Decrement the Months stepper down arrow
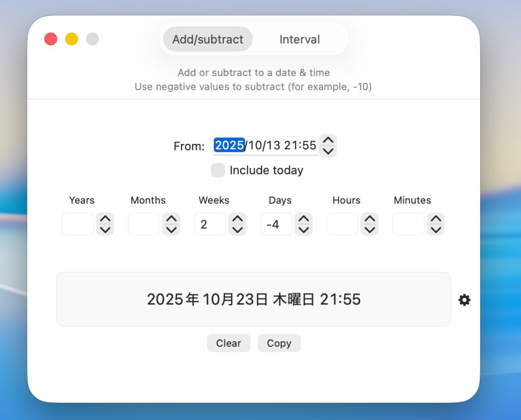Viewport: 521px width, 420px height. pyautogui.click(x=171, y=229)
